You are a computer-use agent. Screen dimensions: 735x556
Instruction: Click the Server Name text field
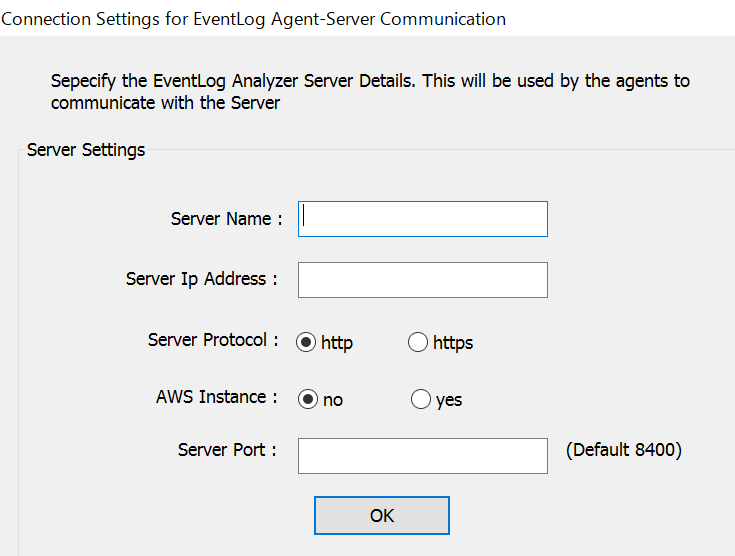(423, 219)
